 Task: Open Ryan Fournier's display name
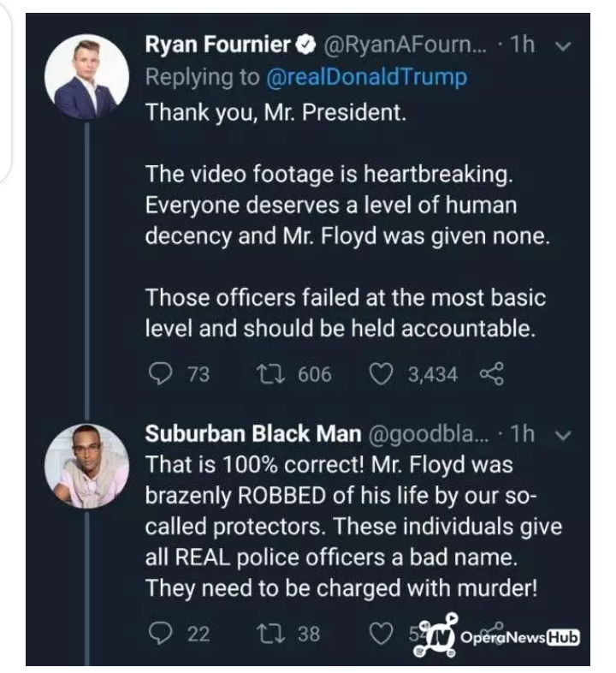[219, 45]
